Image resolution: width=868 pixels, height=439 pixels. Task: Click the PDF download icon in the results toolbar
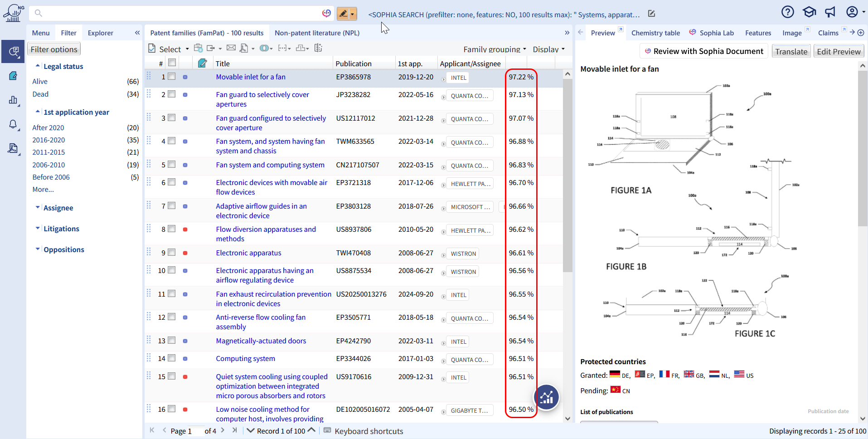point(244,48)
